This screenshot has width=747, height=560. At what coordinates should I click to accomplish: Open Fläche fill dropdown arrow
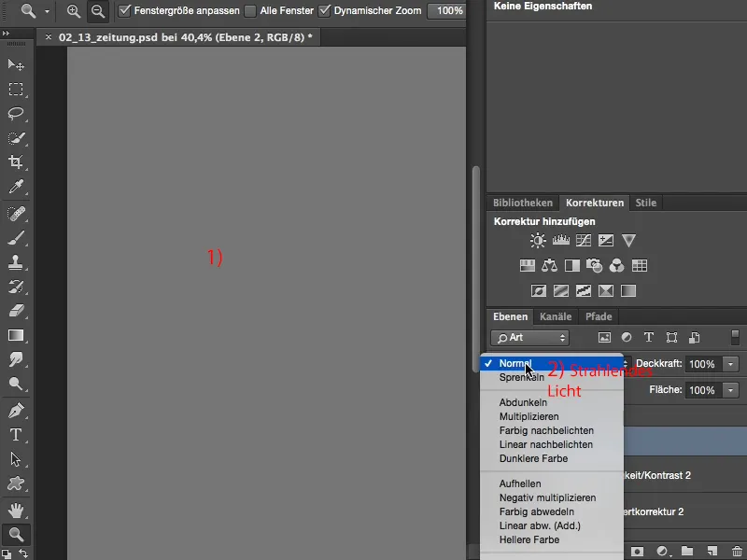[730, 390]
